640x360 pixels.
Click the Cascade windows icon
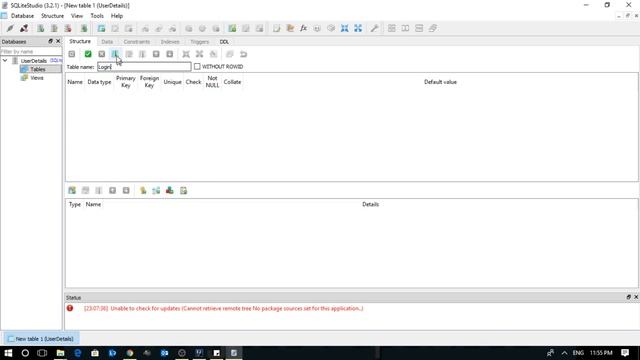click(x=433, y=28)
